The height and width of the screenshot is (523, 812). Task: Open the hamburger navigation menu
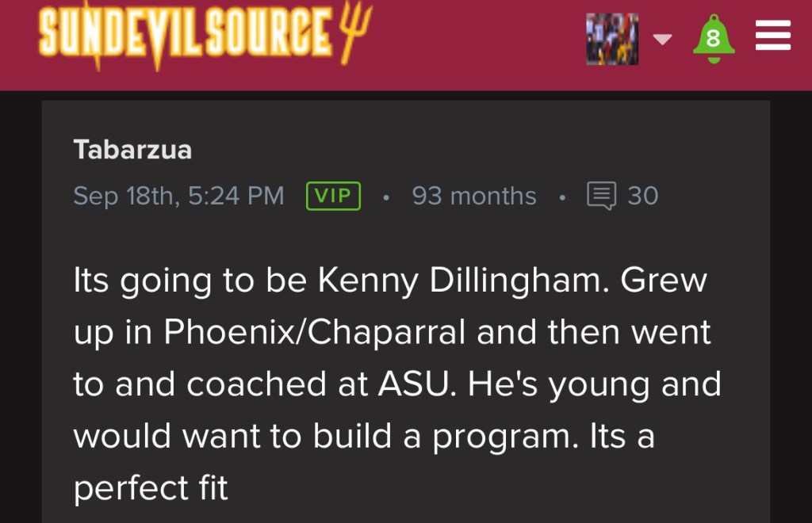click(772, 36)
